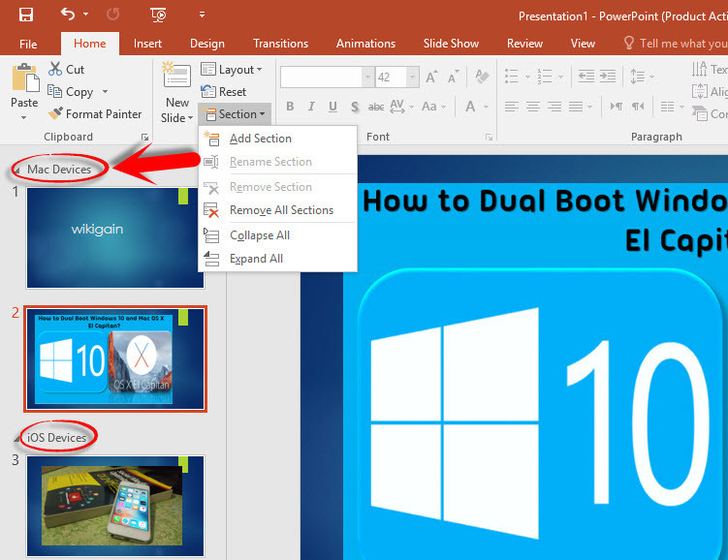
Task: Open the Clipboard pane launcher
Action: click(144, 138)
